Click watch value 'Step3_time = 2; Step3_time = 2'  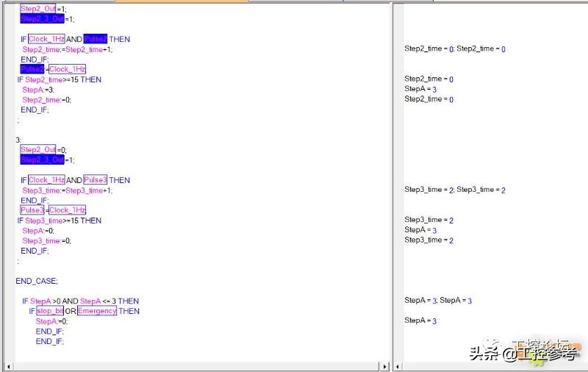pos(454,190)
